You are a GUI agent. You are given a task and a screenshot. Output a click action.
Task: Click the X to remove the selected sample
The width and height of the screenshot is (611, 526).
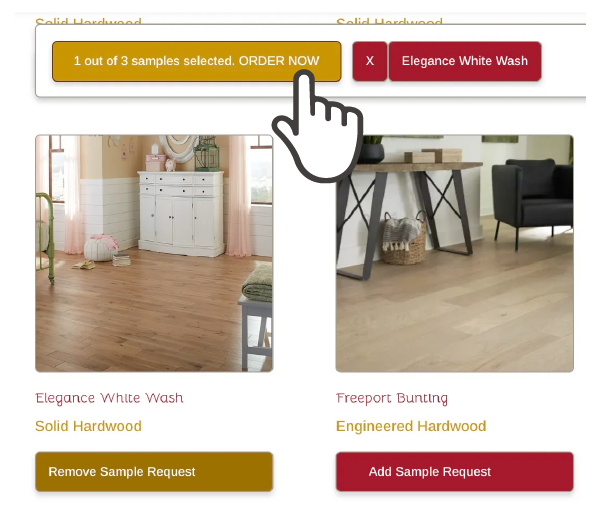click(x=369, y=61)
